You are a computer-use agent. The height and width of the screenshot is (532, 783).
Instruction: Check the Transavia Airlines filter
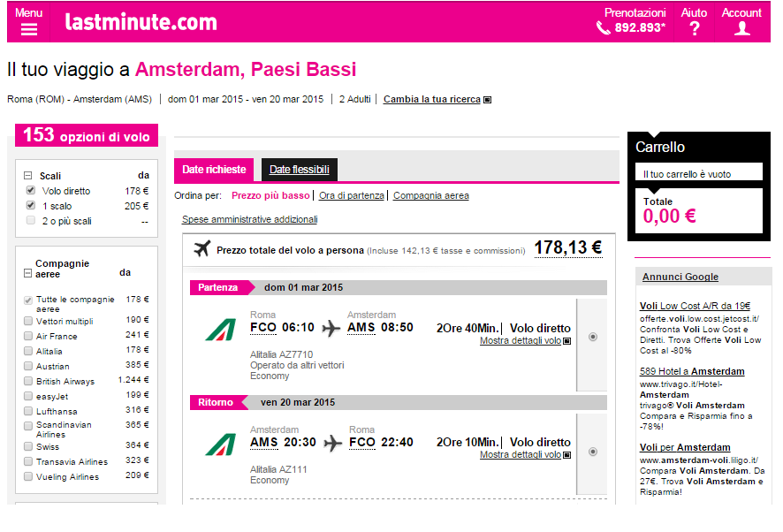28,461
